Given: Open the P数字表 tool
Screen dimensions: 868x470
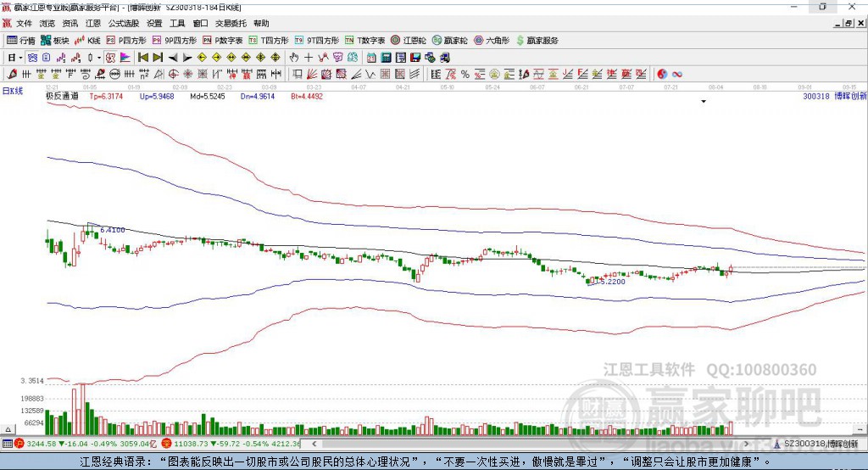Looking at the screenshot, I should click(x=223, y=41).
